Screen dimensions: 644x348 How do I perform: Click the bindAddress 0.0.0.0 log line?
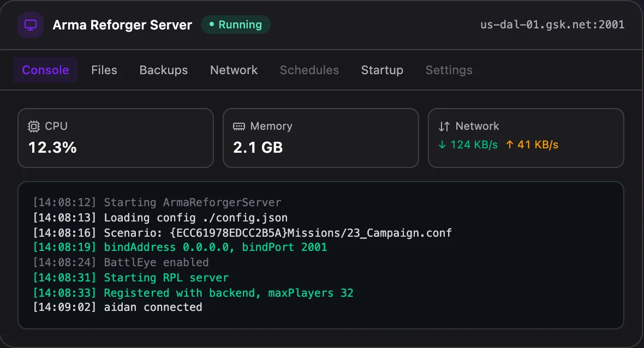coord(180,247)
